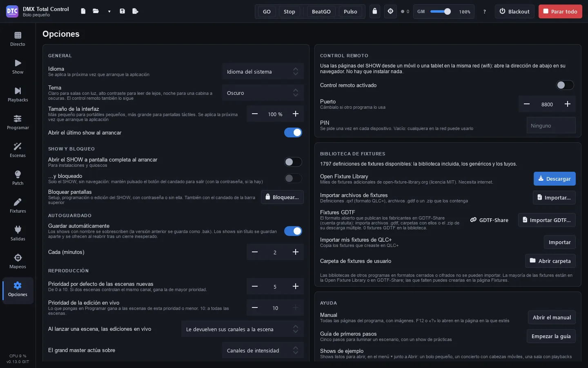
Task: Click the DTC application logo
Action: pos(12,11)
